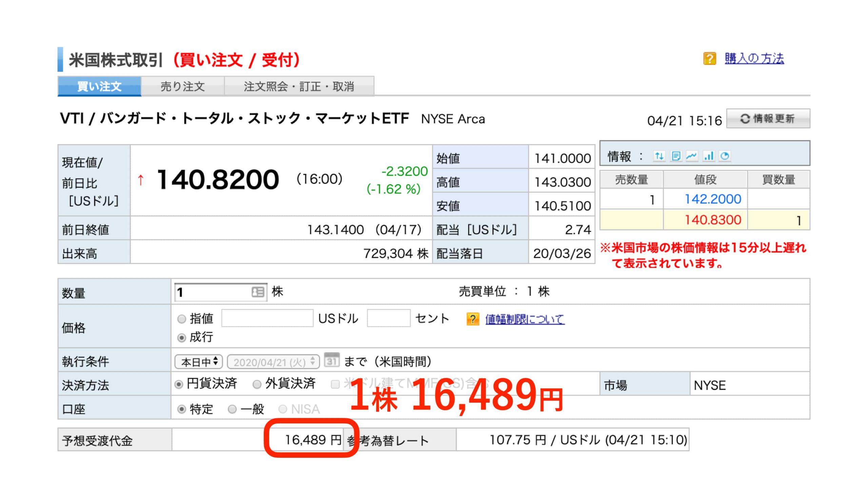Click the 情報更新 refresh button
This screenshot has width=868, height=484.
coord(768,119)
